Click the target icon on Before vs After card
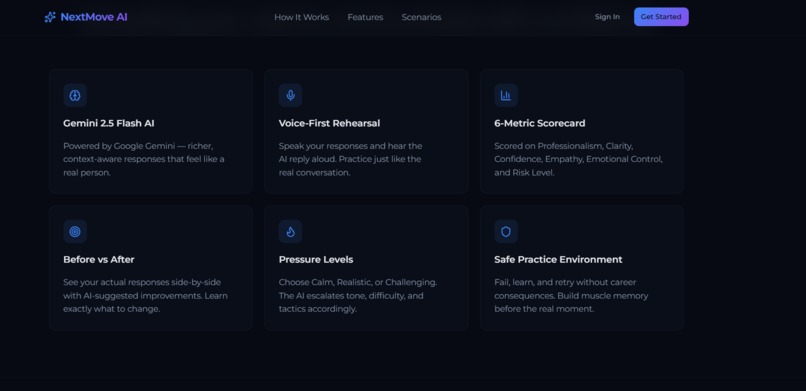This screenshot has width=806, height=391. pos(75,232)
